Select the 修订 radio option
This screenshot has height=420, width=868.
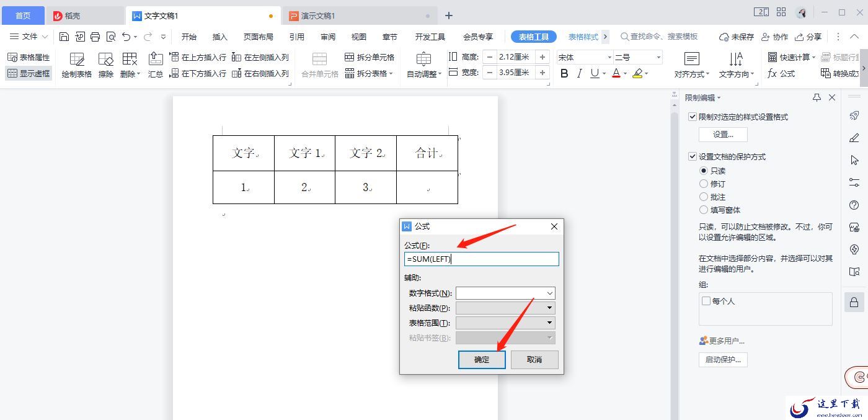pyautogui.click(x=704, y=184)
